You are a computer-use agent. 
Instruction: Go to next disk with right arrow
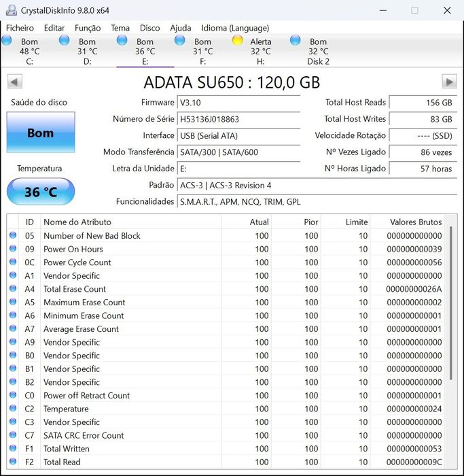click(x=449, y=82)
